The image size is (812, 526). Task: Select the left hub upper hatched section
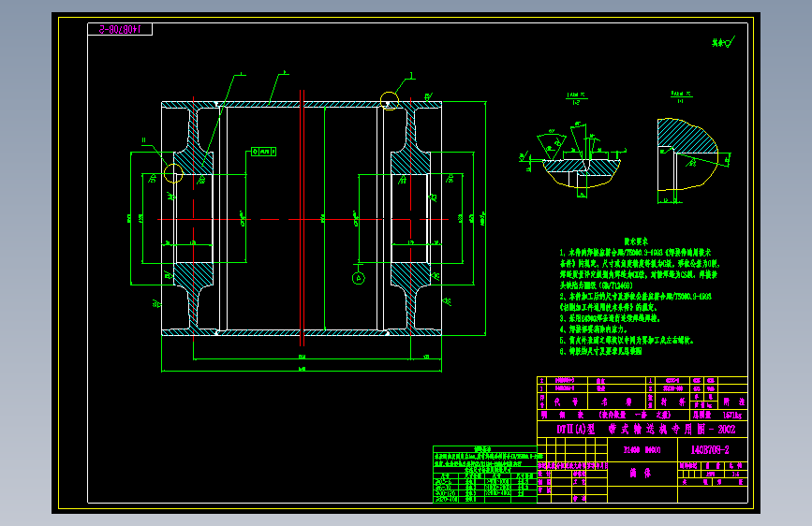click(193, 163)
